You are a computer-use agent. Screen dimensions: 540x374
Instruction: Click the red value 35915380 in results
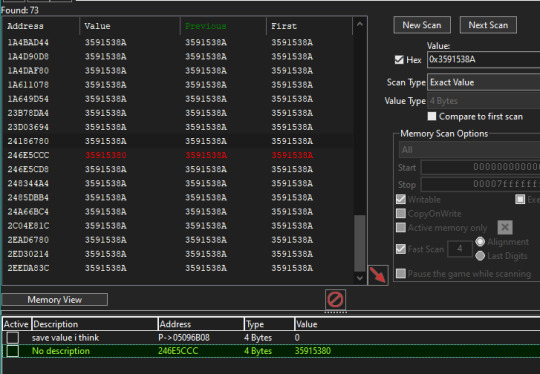click(x=105, y=155)
